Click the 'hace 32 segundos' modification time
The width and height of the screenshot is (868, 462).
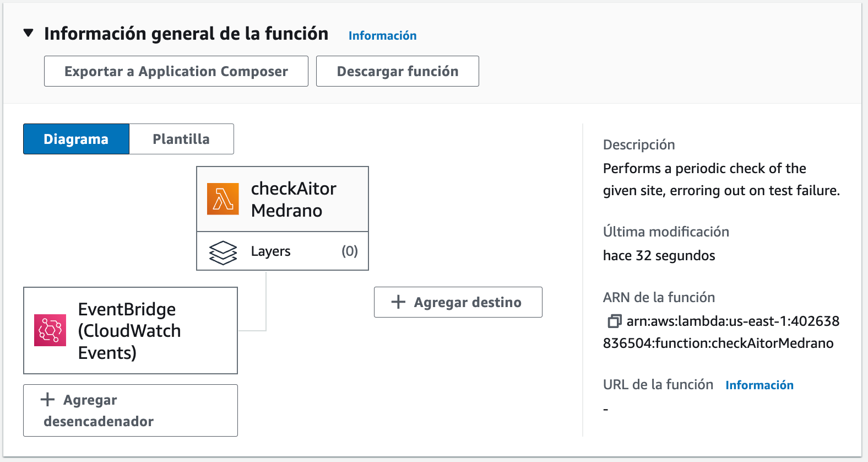[659, 255]
